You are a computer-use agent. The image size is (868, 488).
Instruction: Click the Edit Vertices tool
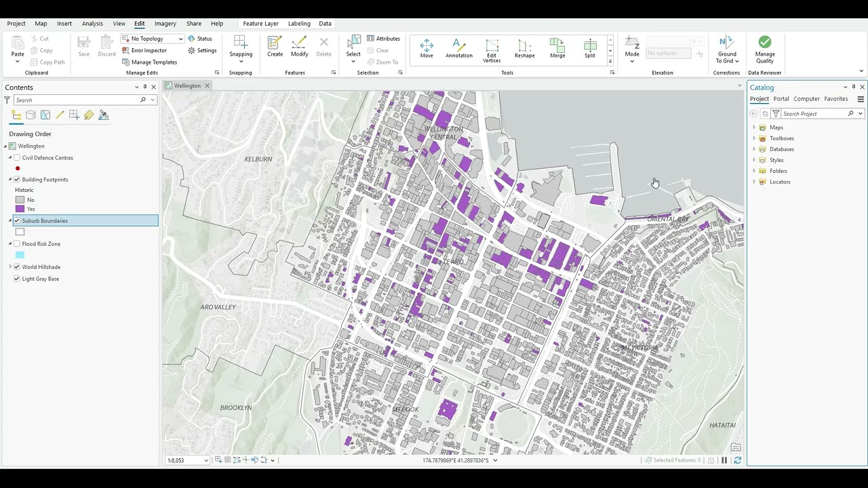click(492, 49)
